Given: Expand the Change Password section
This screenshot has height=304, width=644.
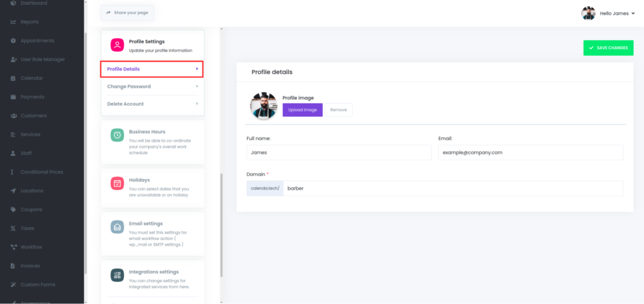Looking at the screenshot, I should [x=152, y=87].
